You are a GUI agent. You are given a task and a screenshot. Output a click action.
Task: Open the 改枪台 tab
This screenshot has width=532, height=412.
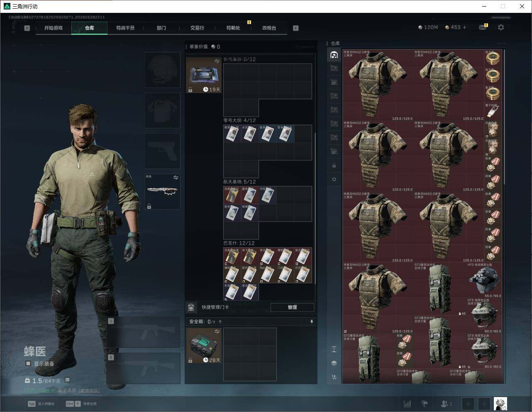(269, 28)
